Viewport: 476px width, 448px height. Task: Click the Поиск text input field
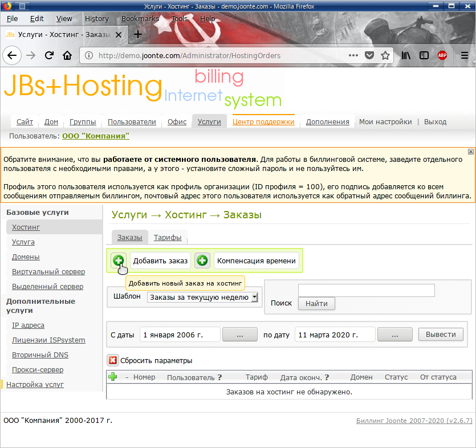click(366, 290)
